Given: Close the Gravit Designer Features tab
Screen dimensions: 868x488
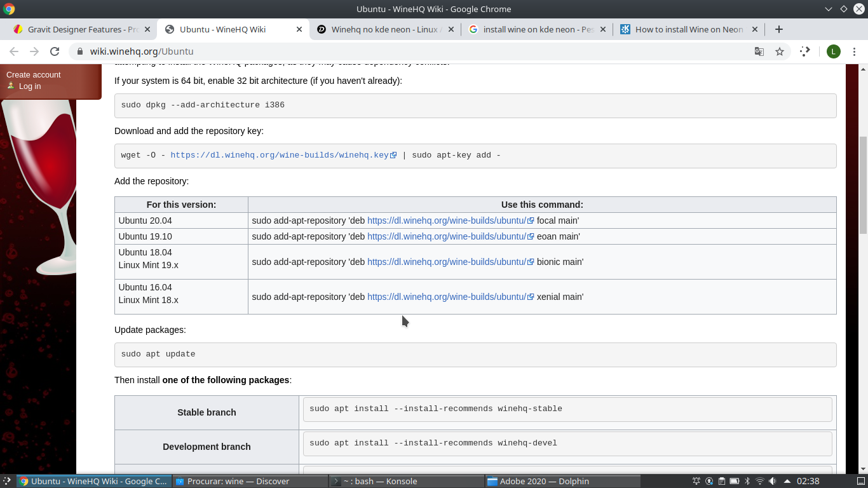Looking at the screenshot, I should (x=147, y=29).
